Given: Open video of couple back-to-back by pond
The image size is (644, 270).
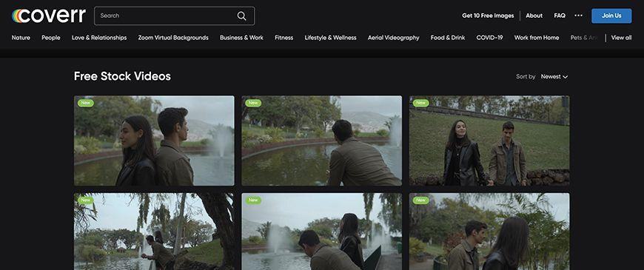Looking at the screenshot, I should tap(154, 141).
